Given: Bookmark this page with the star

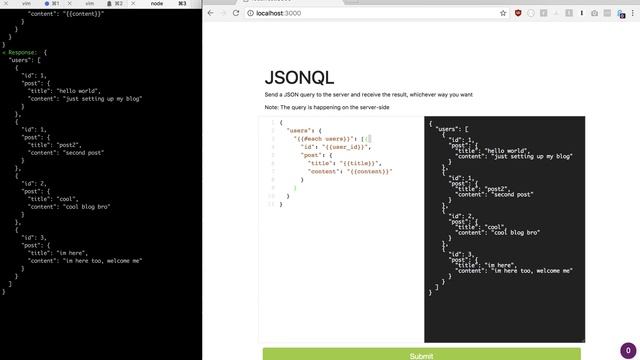Looking at the screenshot, I should click(503, 13).
